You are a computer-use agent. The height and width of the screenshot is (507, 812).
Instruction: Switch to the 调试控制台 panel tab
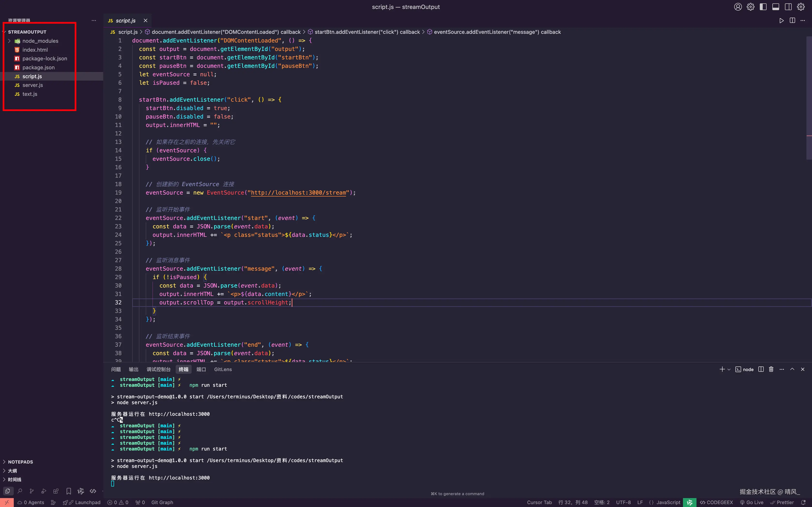click(x=158, y=369)
